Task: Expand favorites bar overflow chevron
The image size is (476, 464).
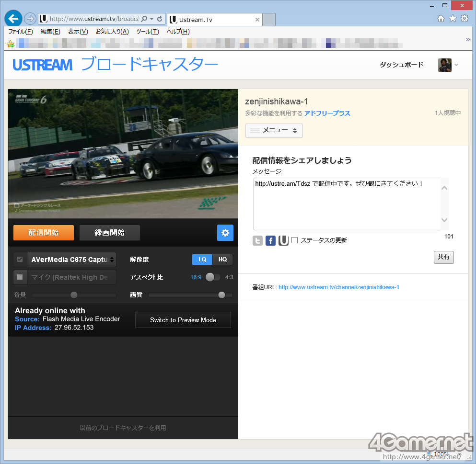Action: click(x=468, y=40)
